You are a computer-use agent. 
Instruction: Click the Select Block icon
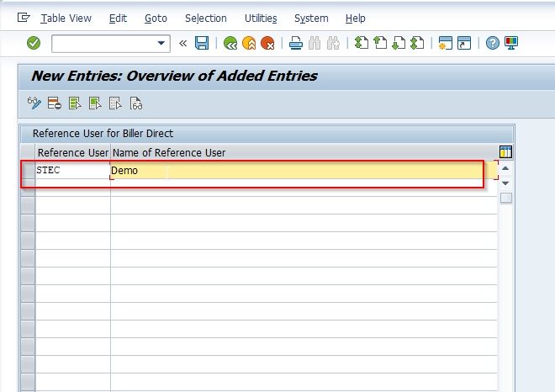pos(95,103)
